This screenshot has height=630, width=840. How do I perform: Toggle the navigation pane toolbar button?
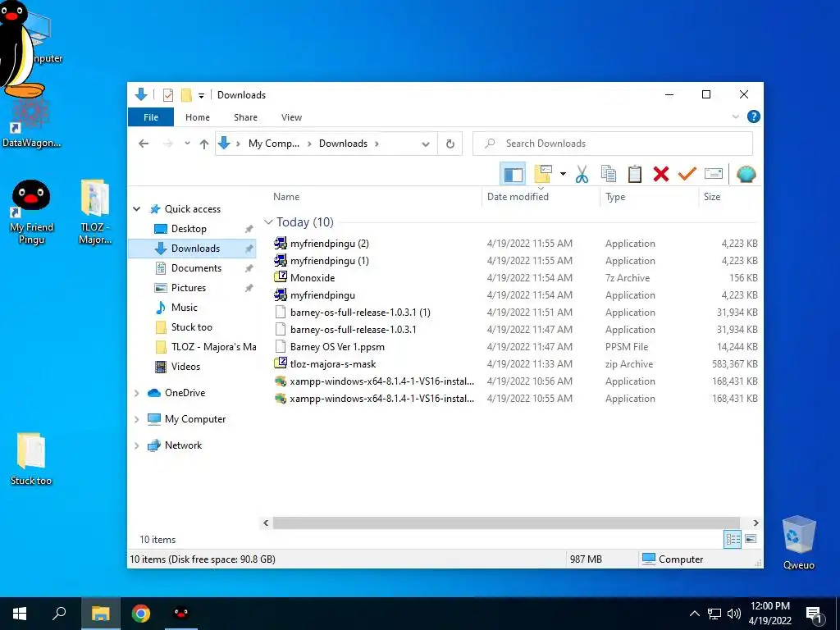pyautogui.click(x=514, y=174)
